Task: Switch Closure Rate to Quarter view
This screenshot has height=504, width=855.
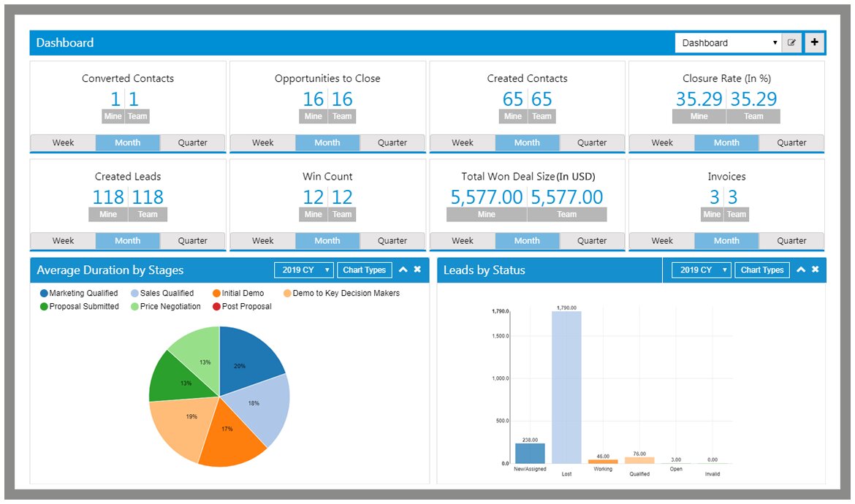Action: (x=791, y=142)
